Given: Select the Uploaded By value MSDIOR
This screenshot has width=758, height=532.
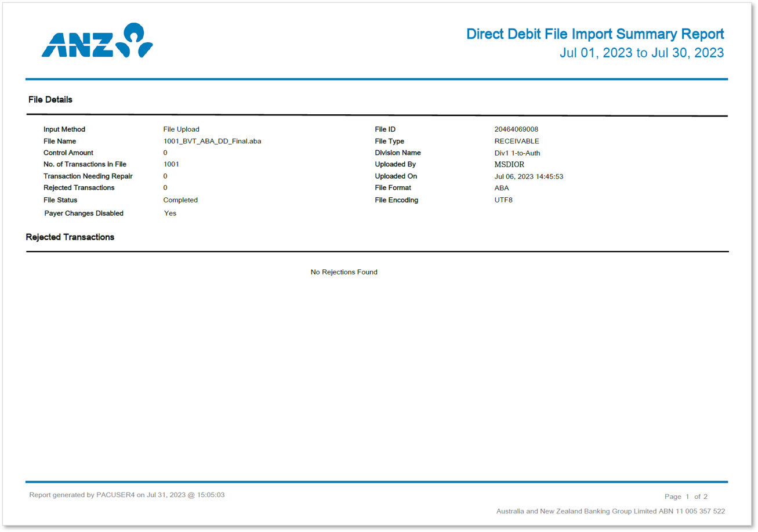Looking at the screenshot, I should [510, 164].
